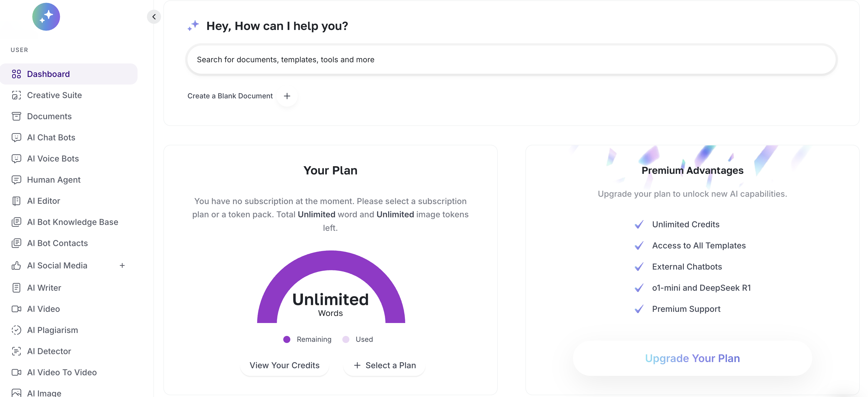
Task: Collapse the sidebar with the left chevron
Action: click(154, 17)
